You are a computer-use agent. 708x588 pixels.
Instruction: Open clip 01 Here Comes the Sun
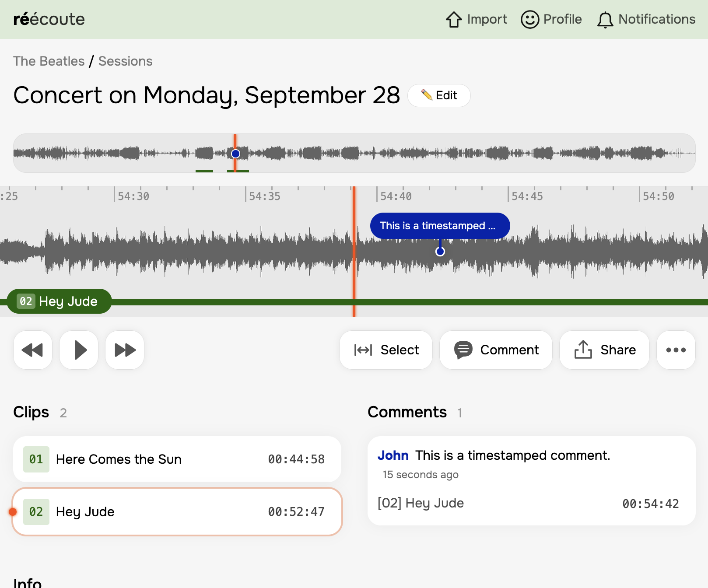click(x=177, y=459)
